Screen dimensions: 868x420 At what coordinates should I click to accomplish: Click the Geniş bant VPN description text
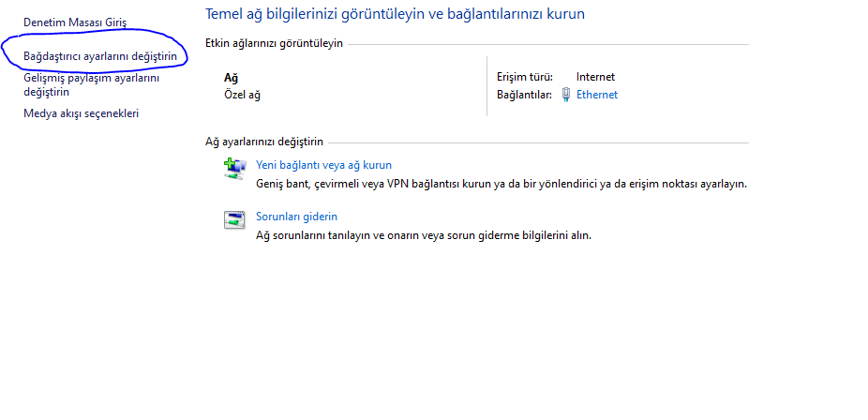(x=501, y=184)
